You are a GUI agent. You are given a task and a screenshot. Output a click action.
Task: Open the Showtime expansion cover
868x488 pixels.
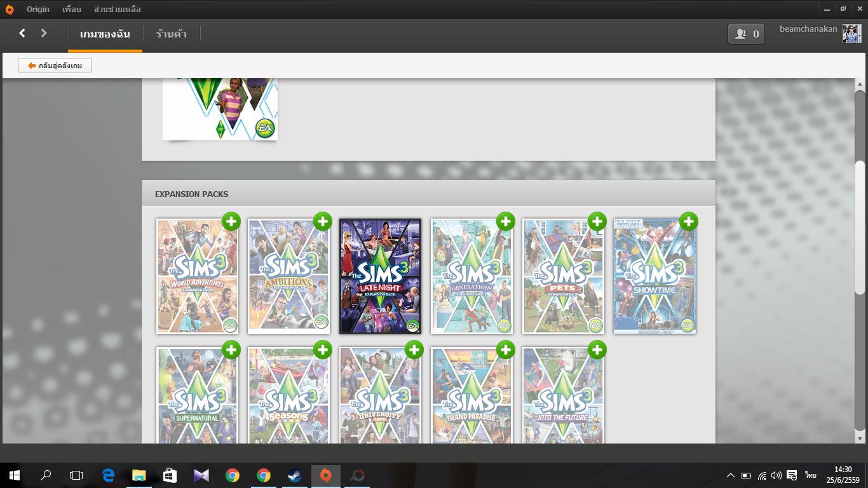pos(654,276)
